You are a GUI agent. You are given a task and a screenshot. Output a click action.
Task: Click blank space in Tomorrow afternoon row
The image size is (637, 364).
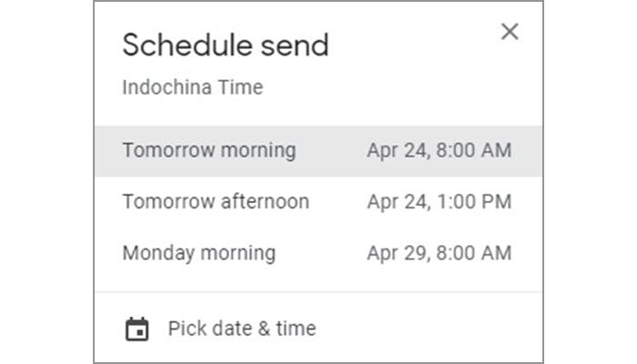(339, 201)
